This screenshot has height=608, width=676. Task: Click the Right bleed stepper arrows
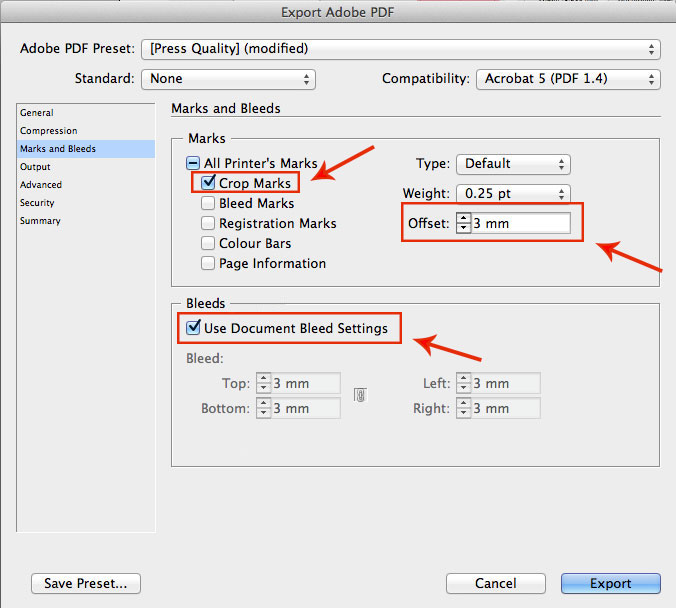click(x=463, y=408)
